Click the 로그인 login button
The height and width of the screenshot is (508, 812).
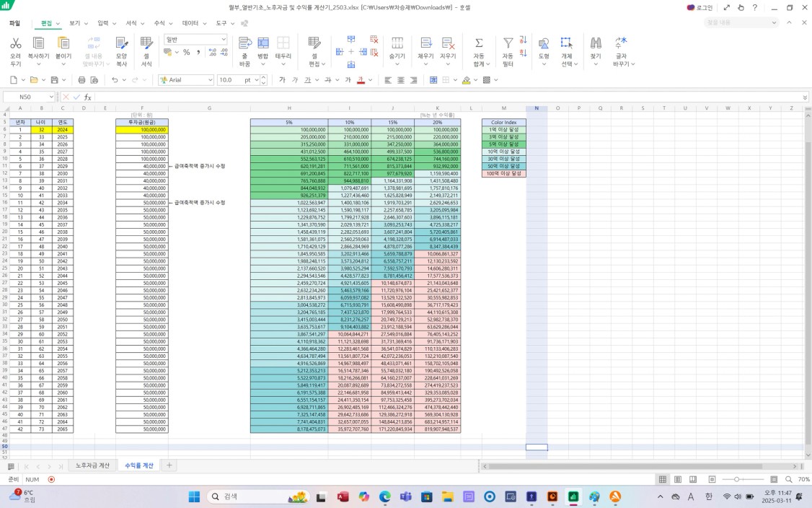[x=700, y=7]
